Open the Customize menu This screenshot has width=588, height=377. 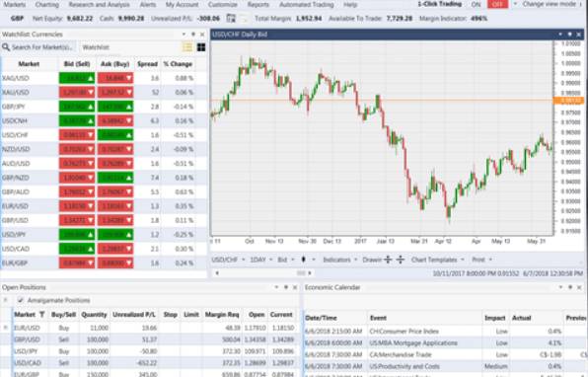(x=223, y=5)
